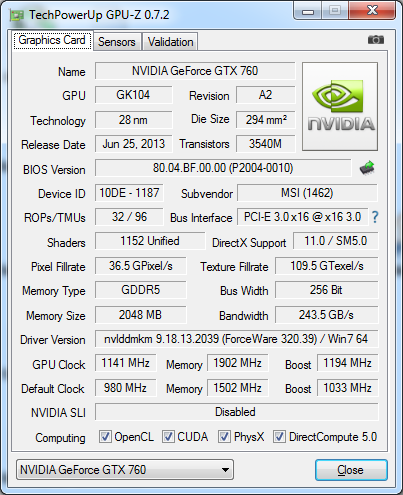Click the BIOS save chip icon
This screenshot has width=403, height=495.
[367, 168]
